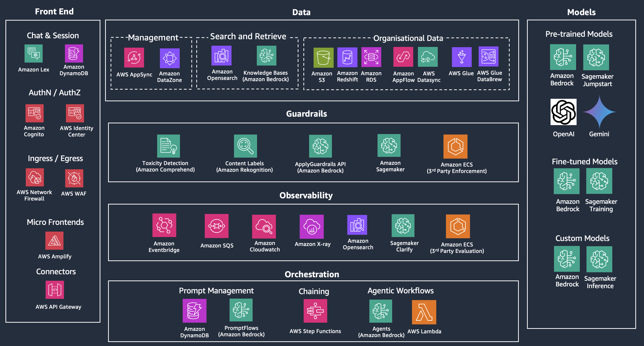Click the Amazon S3 bucket icon
The width and height of the screenshot is (644, 346).
pos(323,58)
